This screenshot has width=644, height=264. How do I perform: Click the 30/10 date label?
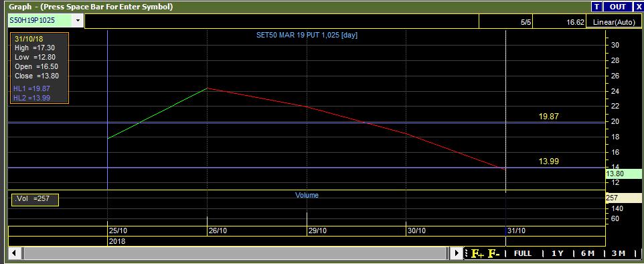(x=416, y=230)
